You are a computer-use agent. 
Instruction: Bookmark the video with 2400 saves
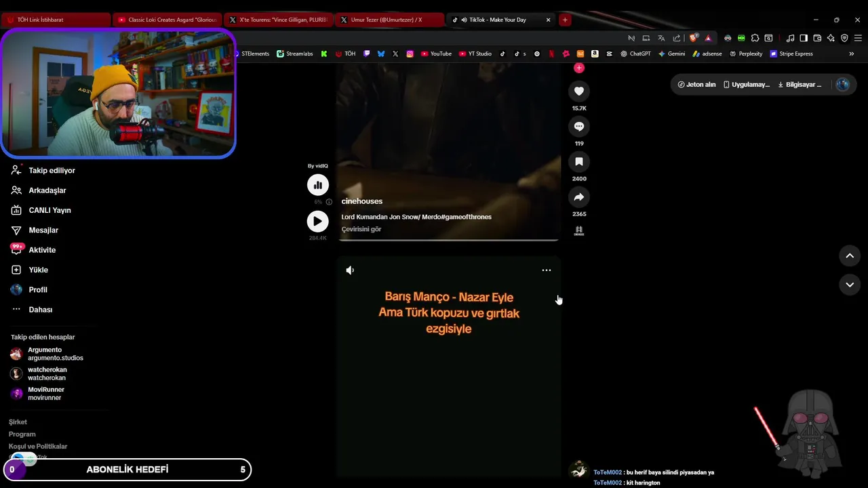[x=579, y=162]
